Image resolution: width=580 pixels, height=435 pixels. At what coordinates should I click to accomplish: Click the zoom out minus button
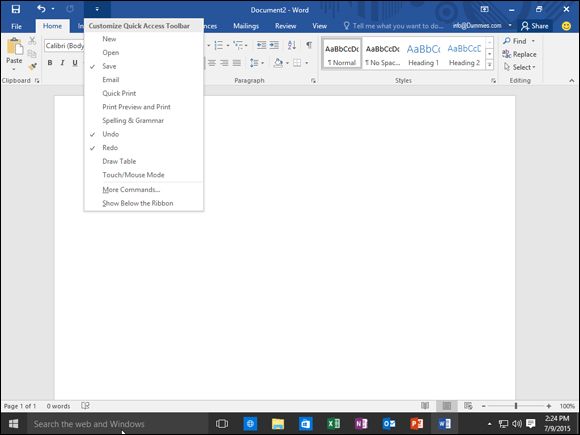483,406
